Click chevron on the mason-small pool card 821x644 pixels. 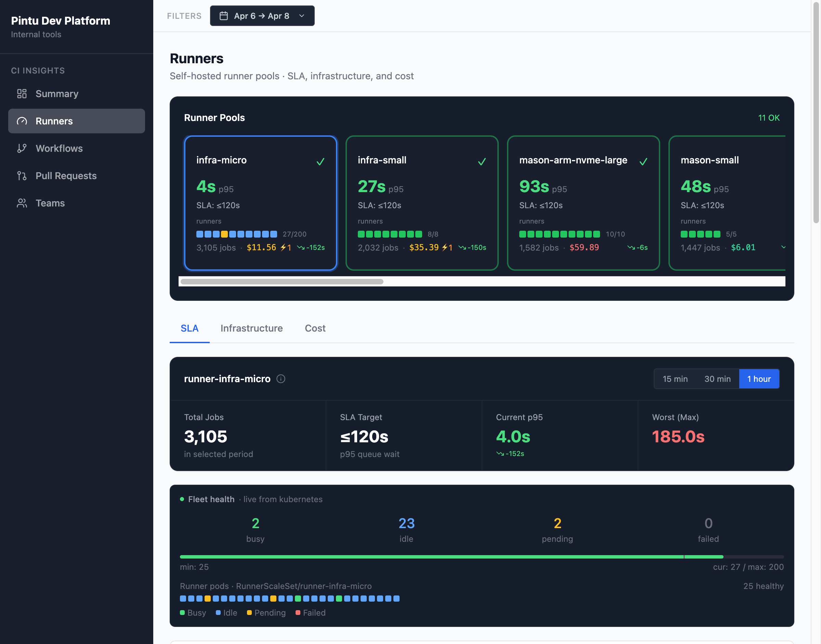(783, 247)
